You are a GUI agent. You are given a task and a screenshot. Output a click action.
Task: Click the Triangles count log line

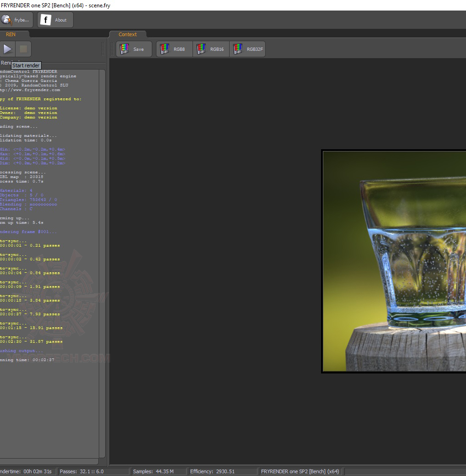tap(28, 200)
